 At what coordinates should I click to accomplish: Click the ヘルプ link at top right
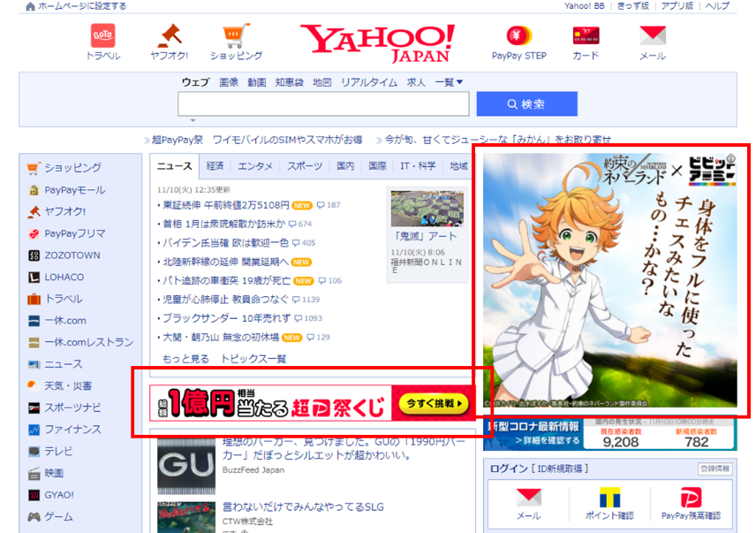pos(717,6)
